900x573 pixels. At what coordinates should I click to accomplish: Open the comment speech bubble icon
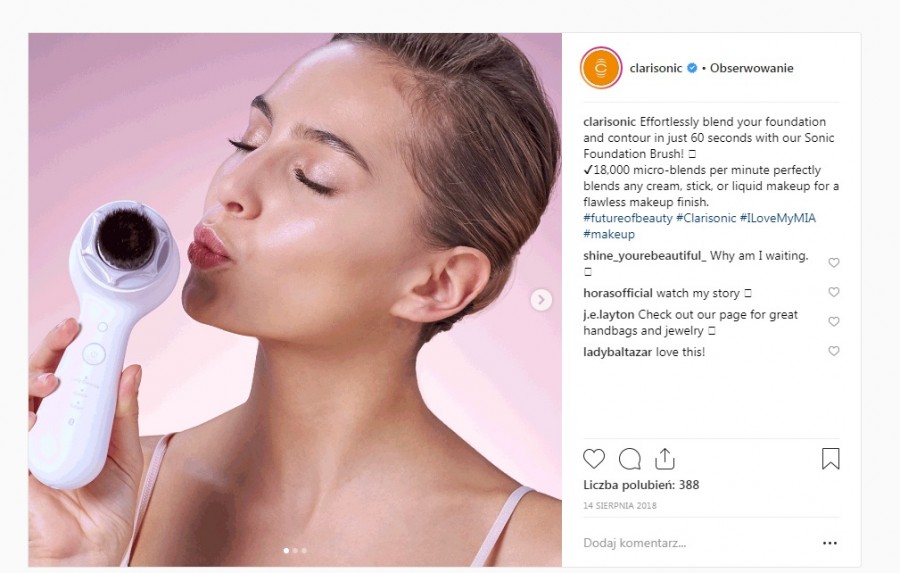tap(629, 459)
